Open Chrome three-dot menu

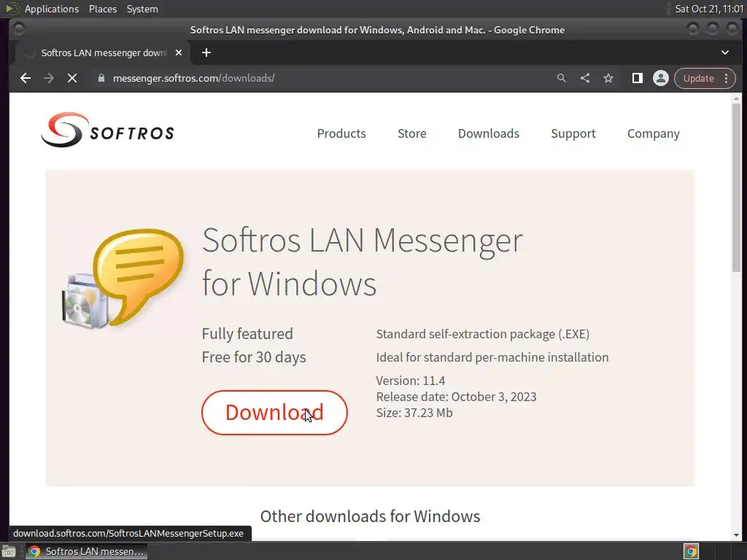(727, 78)
